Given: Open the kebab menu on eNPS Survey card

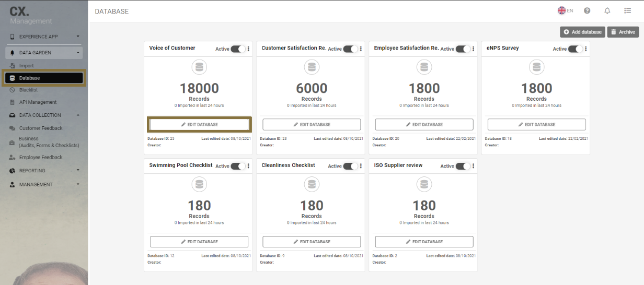Looking at the screenshot, I should [586, 49].
